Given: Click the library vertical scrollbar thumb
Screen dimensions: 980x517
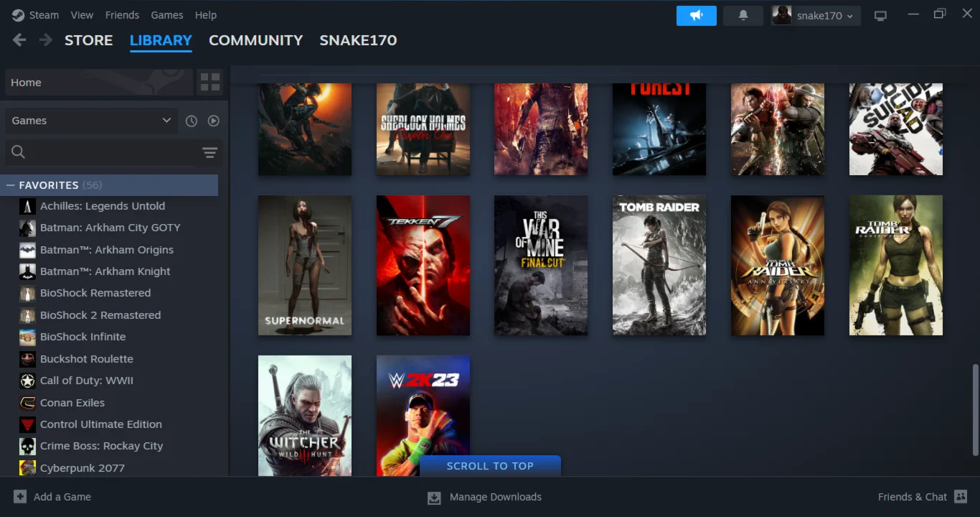Looking at the screenshot, I should pyautogui.click(x=975, y=410).
